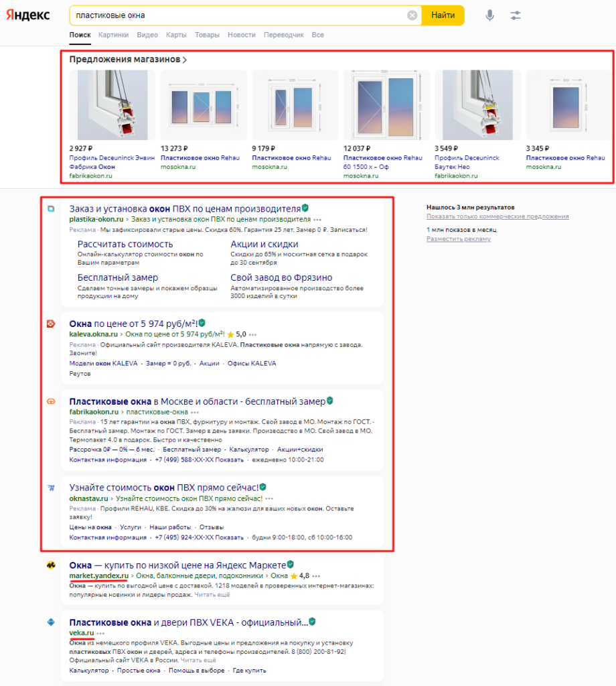Switch to the Карты tab
The height and width of the screenshot is (686, 616).
(176, 35)
